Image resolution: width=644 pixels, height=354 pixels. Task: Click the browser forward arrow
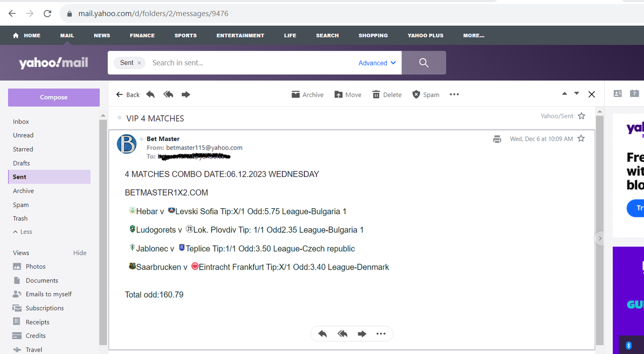click(30, 14)
